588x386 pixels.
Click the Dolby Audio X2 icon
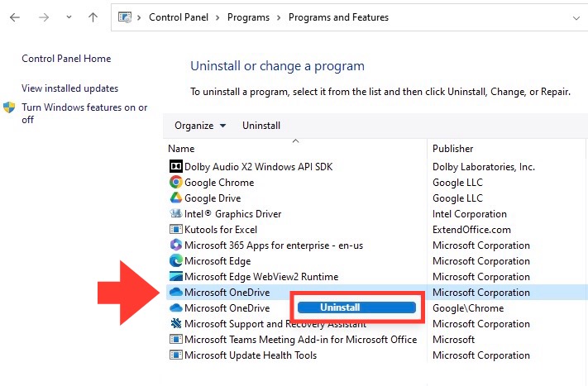[x=176, y=166]
